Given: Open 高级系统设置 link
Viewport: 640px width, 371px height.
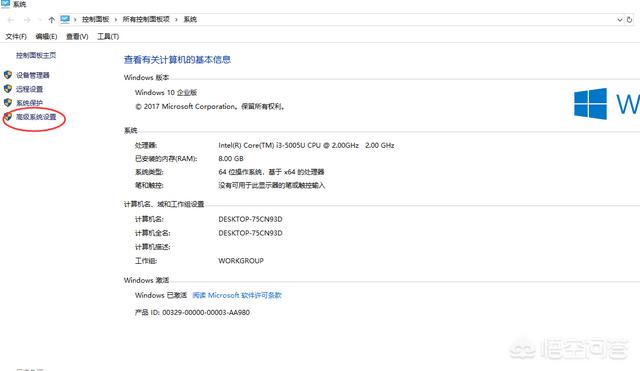Looking at the screenshot, I should click(x=36, y=117).
